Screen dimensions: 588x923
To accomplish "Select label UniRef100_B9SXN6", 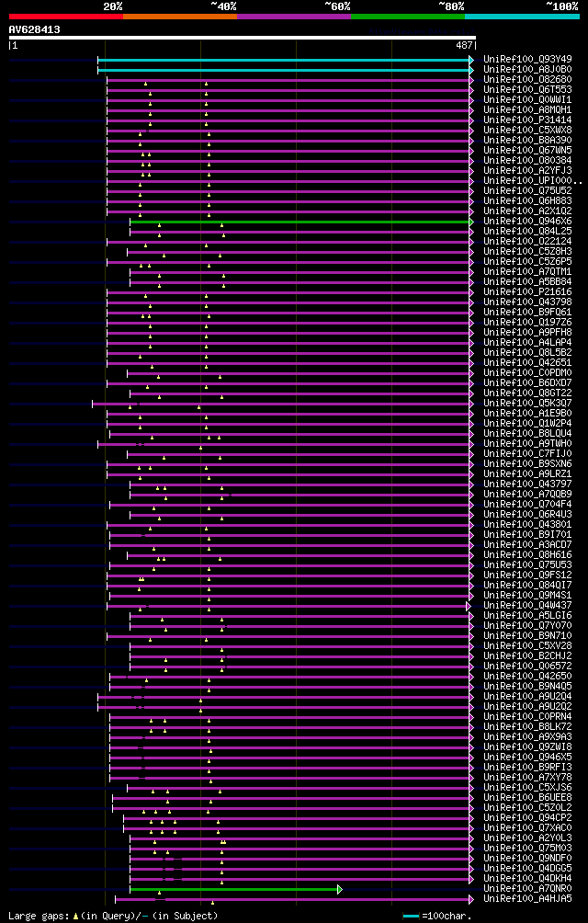I will pyautogui.click(x=527, y=463).
